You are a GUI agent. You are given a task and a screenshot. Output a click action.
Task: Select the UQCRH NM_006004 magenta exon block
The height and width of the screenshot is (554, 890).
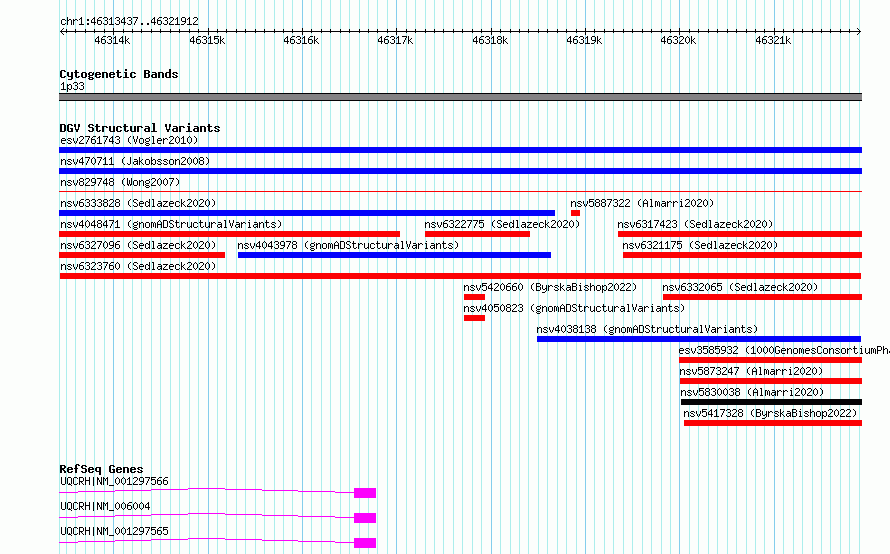(365, 518)
